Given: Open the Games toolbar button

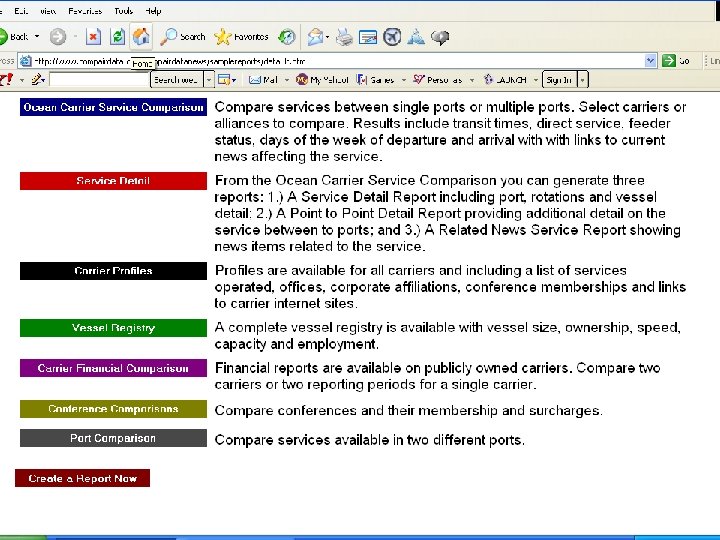Looking at the screenshot, I should (376, 80).
